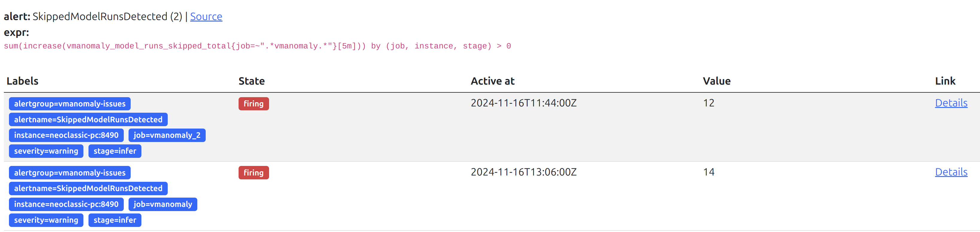This screenshot has height=232, width=980.
Task: Click second row's stage=infer label
Action: pyautogui.click(x=115, y=220)
